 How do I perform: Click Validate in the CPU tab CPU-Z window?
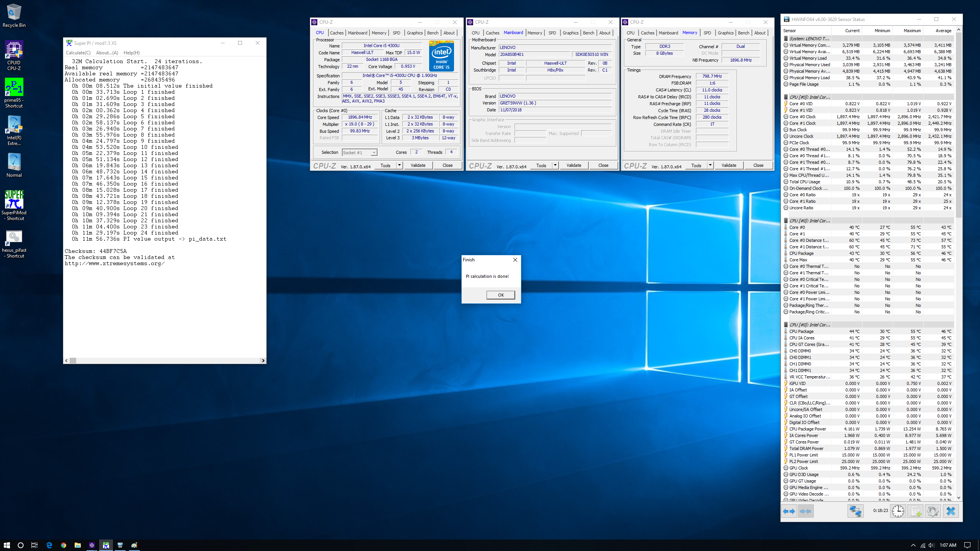(418, 165)
